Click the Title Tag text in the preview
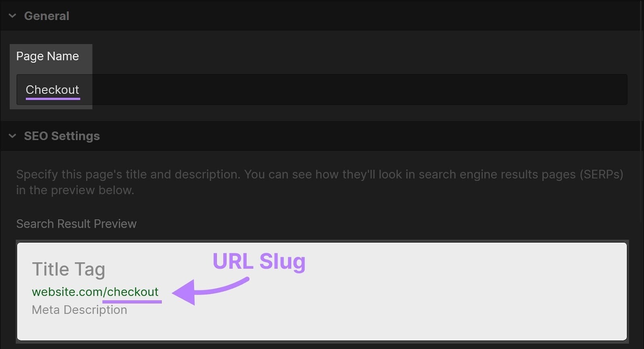The height and width of the screenshot is (349, 644). click(69, 269)
